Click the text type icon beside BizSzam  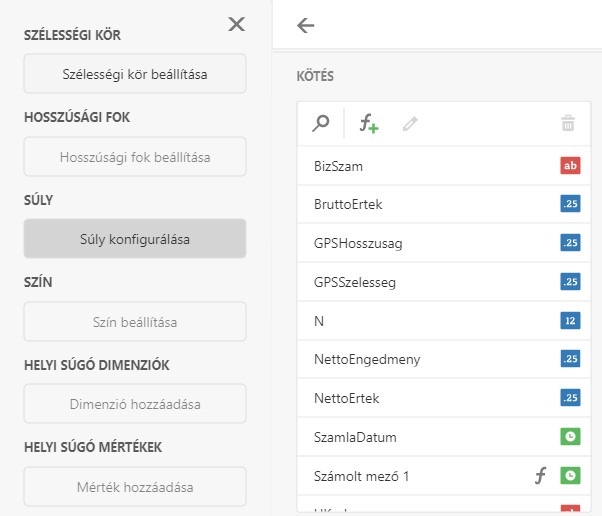[x=570, y=166]
